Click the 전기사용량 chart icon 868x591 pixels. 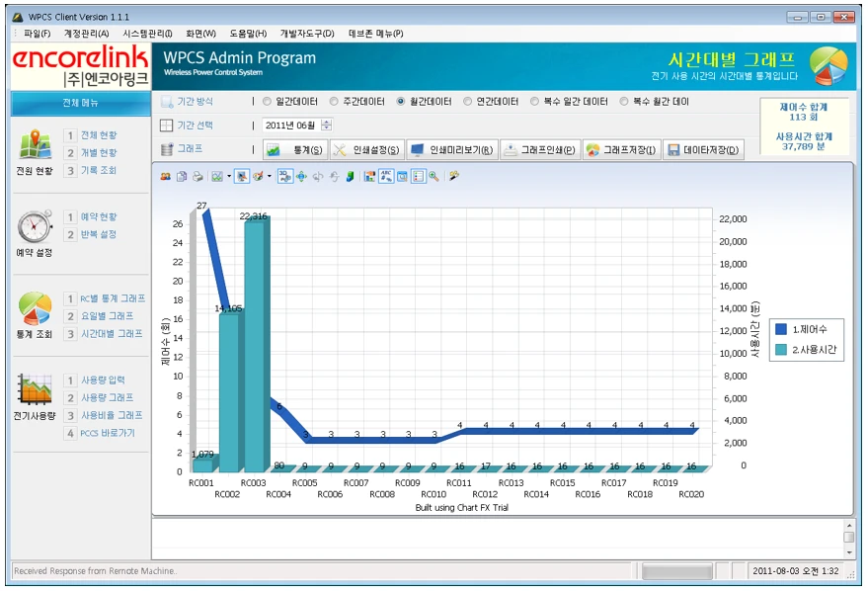click(35, 389)
